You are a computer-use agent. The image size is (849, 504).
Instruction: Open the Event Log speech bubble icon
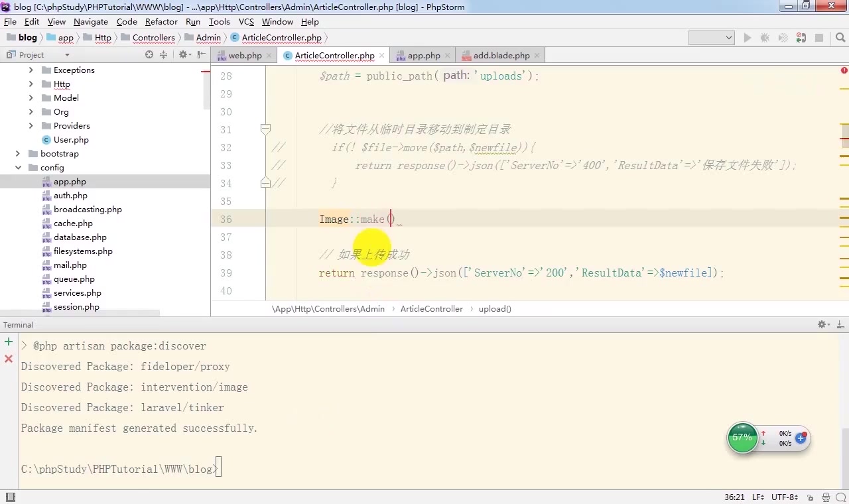[x=840, y=497]
